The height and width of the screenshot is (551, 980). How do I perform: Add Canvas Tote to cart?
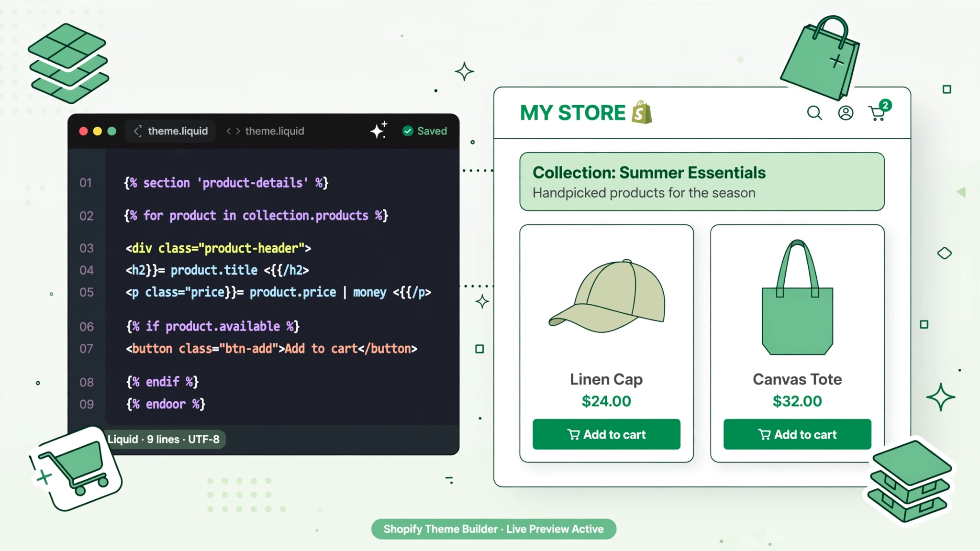797,434
